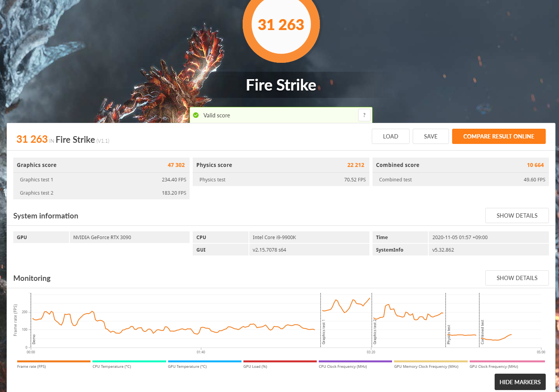Click the 01:40 time axis label
559x392 pixels.
[x=201, y=352]
